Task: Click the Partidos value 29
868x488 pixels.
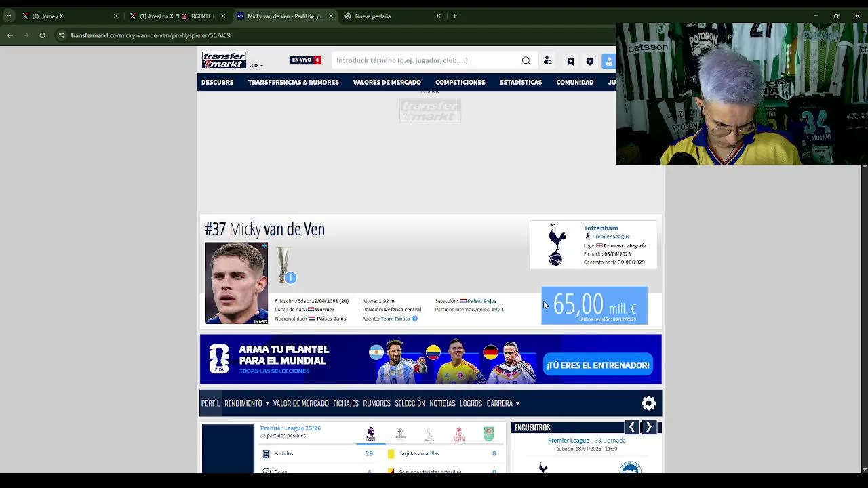Action: [x=369, y=454]
